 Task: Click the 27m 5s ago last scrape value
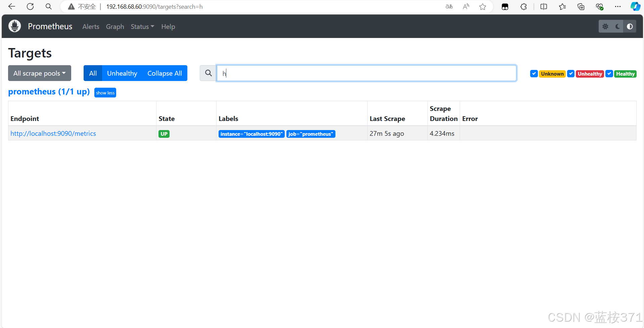tap(387, 133)
